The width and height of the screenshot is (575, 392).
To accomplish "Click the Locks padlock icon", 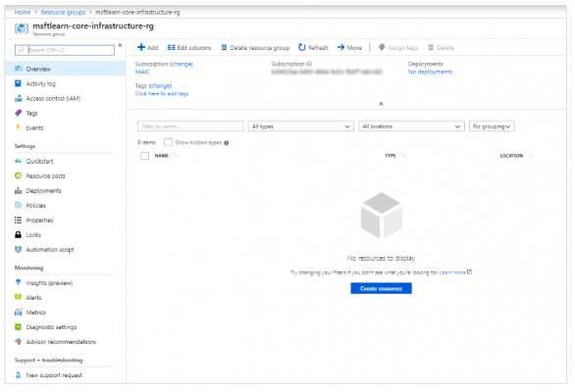I will click(18, 234).
